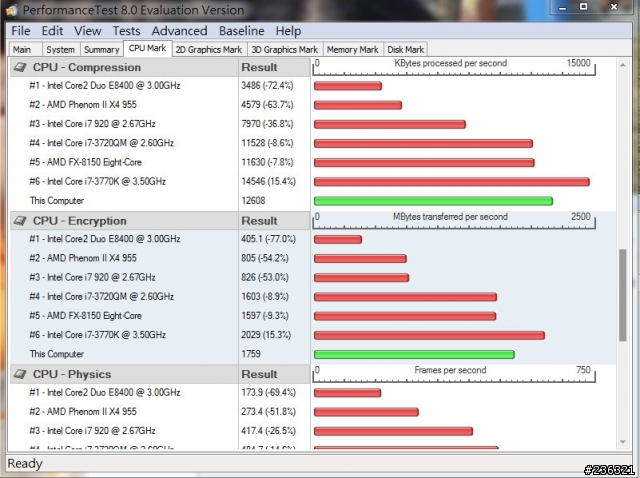Switch to the 2D Graphics Mark tab

pyautogui.click(x=209, y=49)
